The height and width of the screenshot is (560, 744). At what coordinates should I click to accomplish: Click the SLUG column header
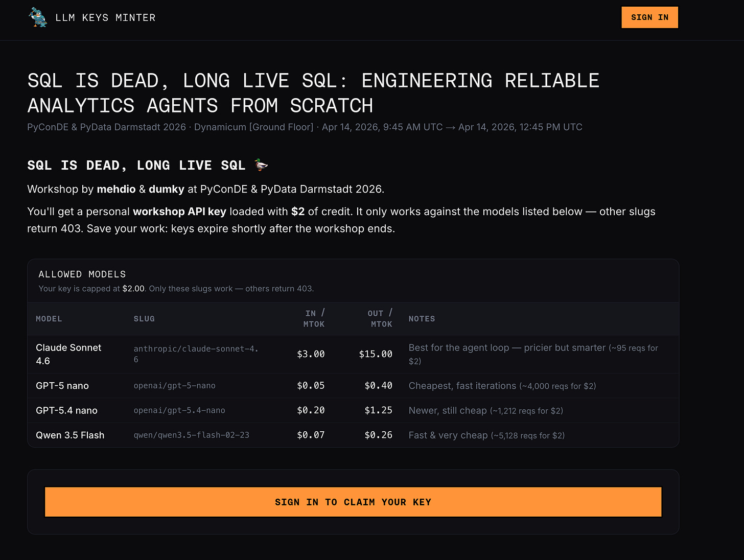point(144,319)
